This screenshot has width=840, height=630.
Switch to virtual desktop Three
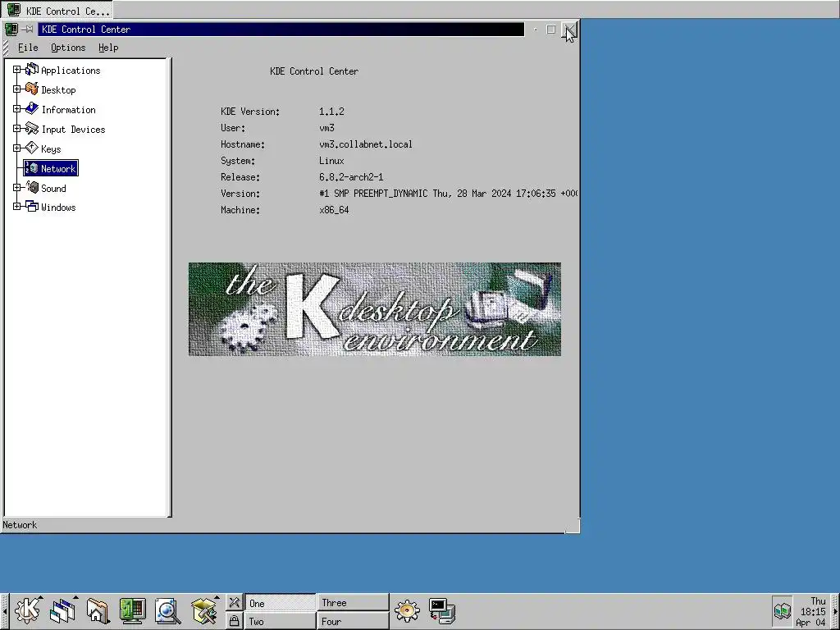[353, 603]
